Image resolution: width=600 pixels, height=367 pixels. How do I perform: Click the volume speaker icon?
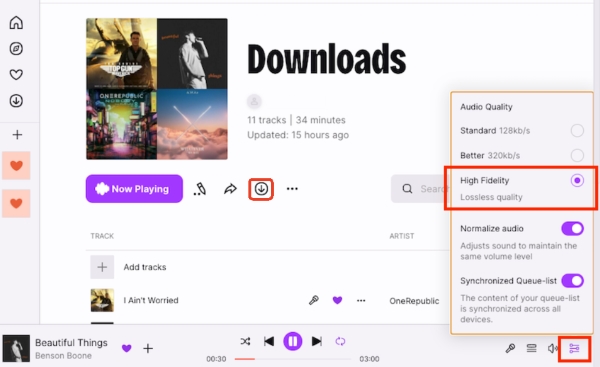click(553, 348)
